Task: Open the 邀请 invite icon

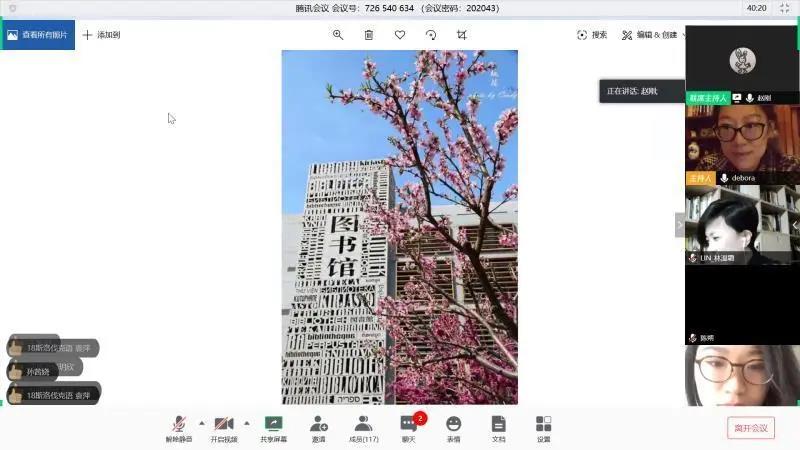Action: tap(318, 427)
